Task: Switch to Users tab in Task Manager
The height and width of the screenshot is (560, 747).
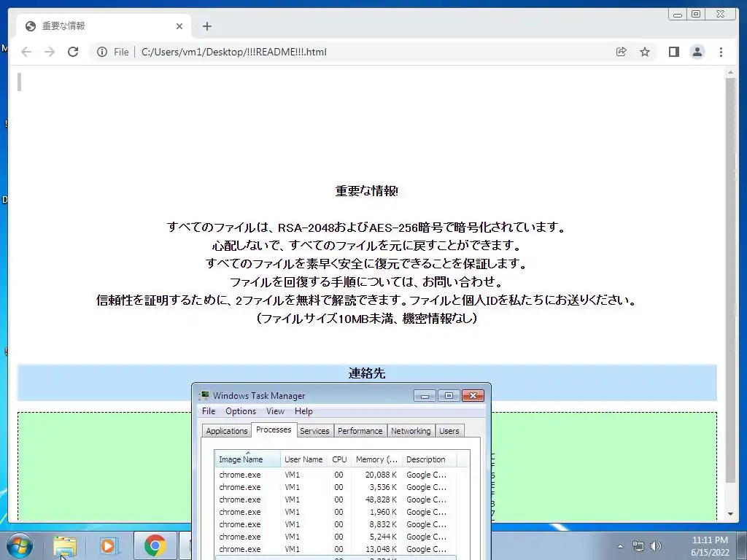Action: (449, 431)
